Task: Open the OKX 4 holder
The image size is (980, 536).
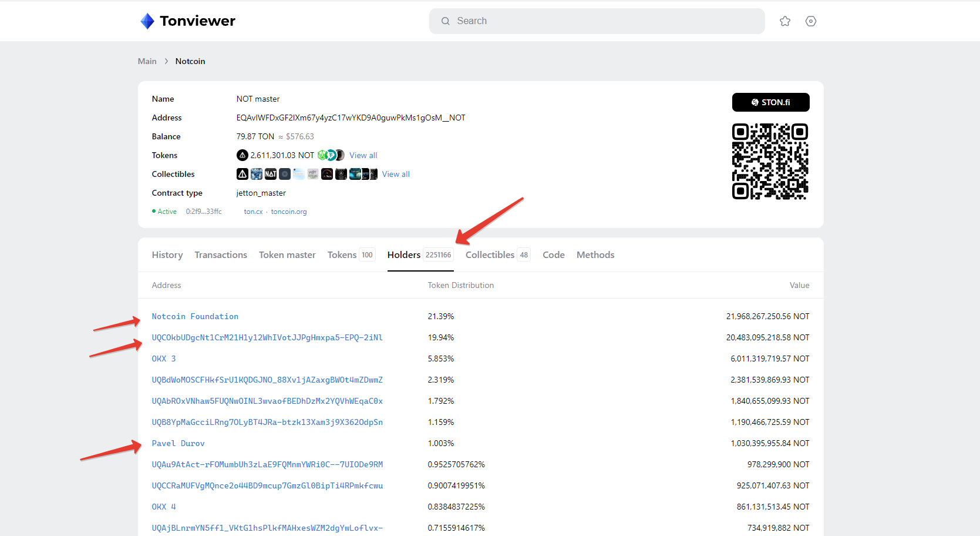Action: click(x=164, y=507)
